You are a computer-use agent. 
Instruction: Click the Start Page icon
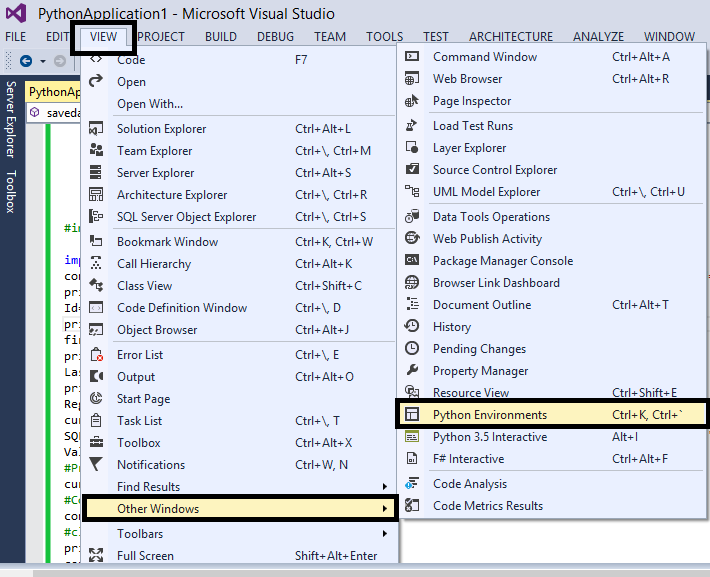(x=96, y=399)
